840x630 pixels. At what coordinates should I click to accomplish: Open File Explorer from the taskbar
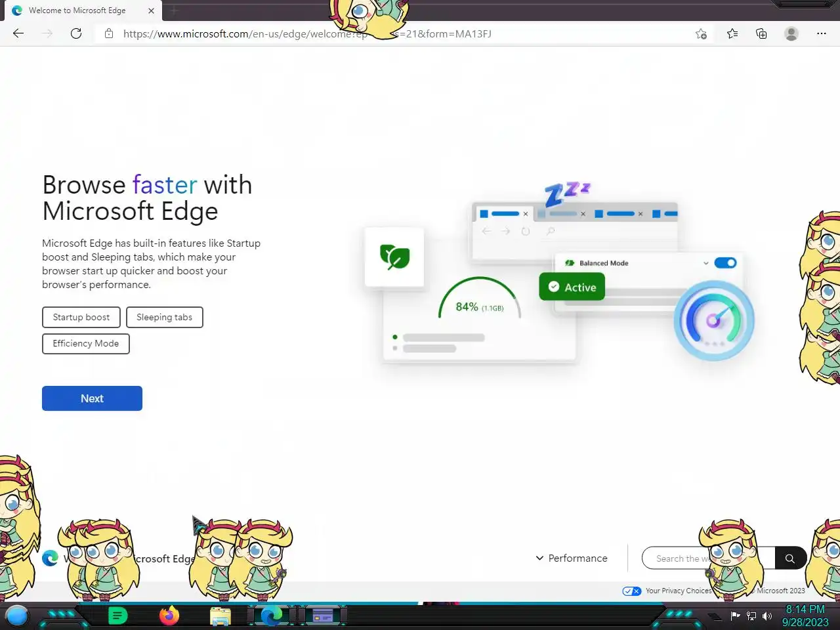220,616
